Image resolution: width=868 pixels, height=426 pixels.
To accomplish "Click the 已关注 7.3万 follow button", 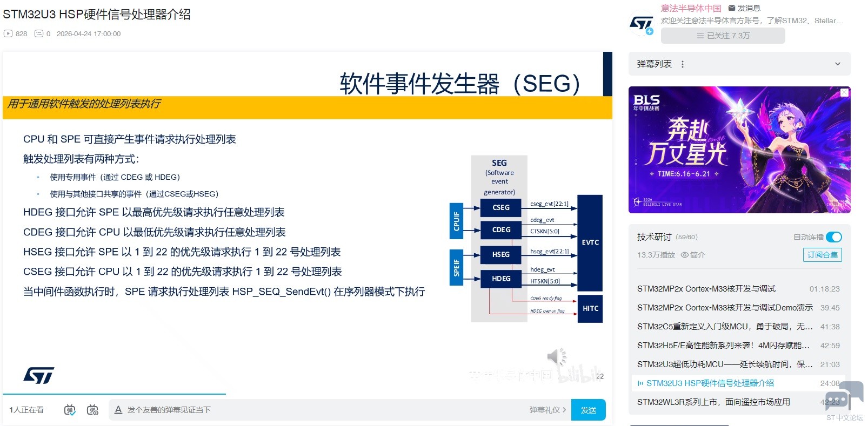I will tap(723, 36).
